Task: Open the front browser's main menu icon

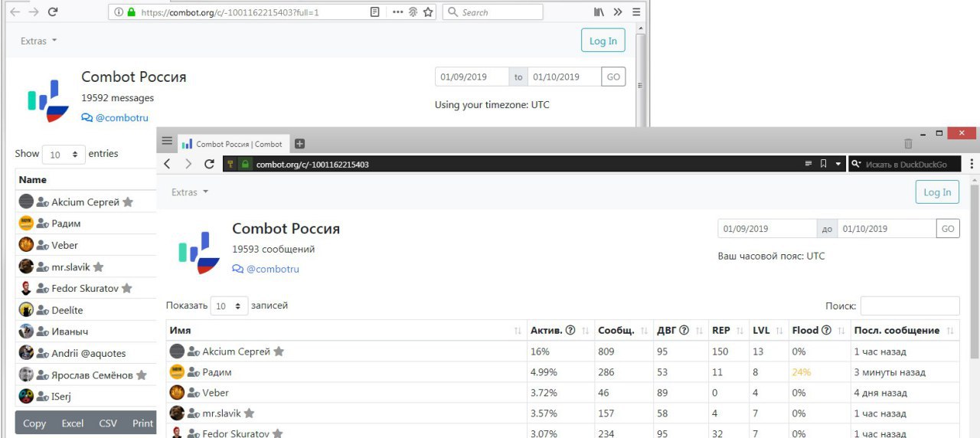Action: click(x=167, y=141)
